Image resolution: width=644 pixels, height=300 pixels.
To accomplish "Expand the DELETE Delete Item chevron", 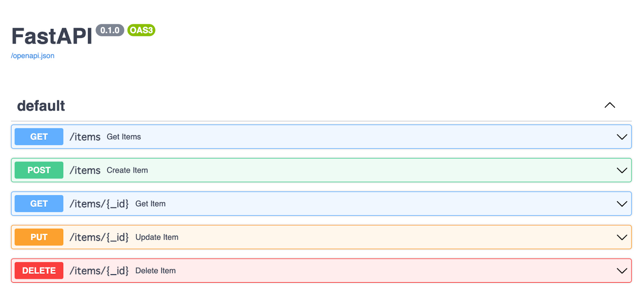I will coord(622,271).
